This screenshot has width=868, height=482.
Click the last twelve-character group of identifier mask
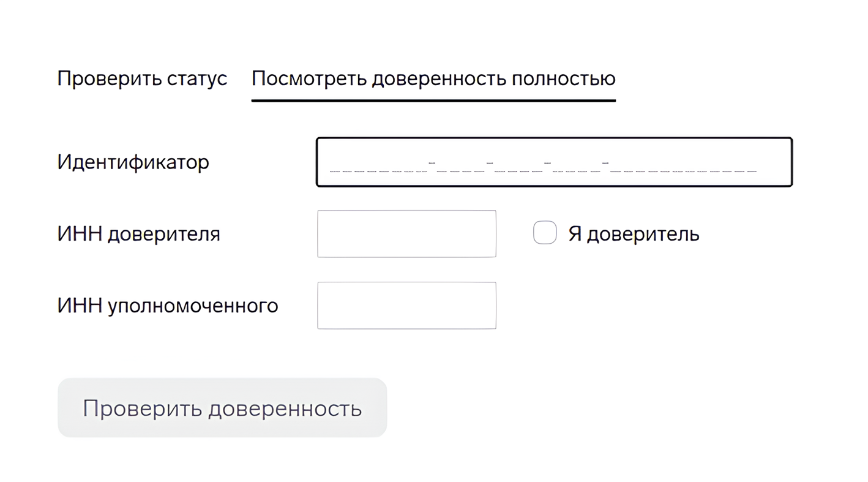(x=684, y=170)
